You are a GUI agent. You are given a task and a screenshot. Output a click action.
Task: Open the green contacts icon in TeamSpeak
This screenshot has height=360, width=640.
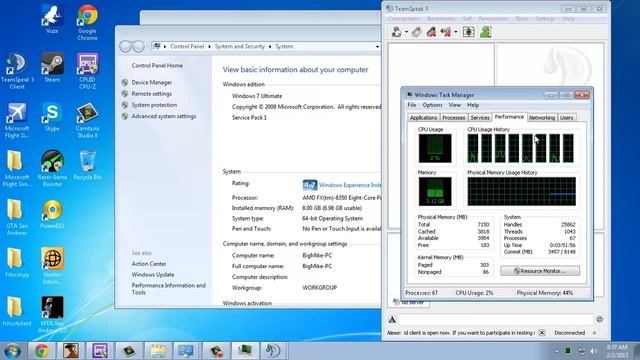click(x=485, y=32)
